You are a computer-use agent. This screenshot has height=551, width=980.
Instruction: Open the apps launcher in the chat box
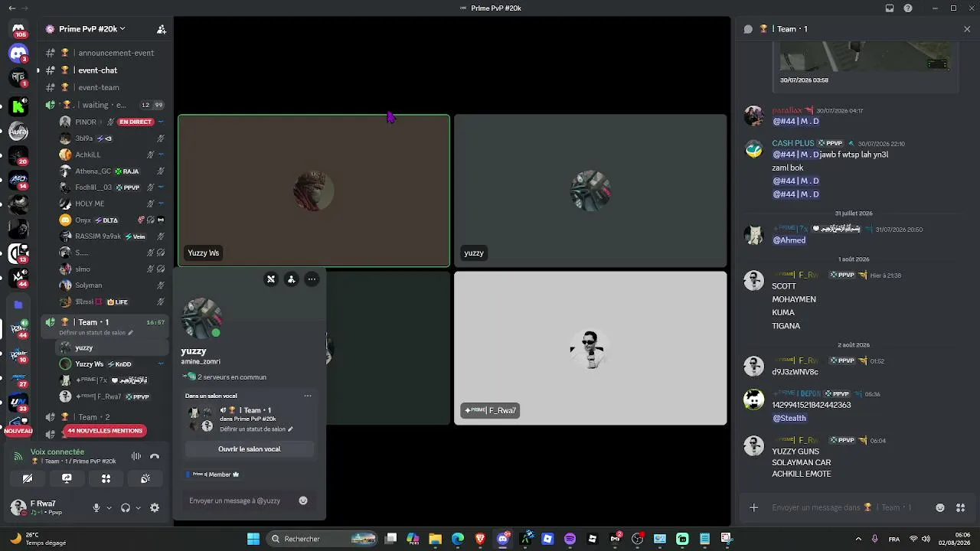click(x=961, y=507)
